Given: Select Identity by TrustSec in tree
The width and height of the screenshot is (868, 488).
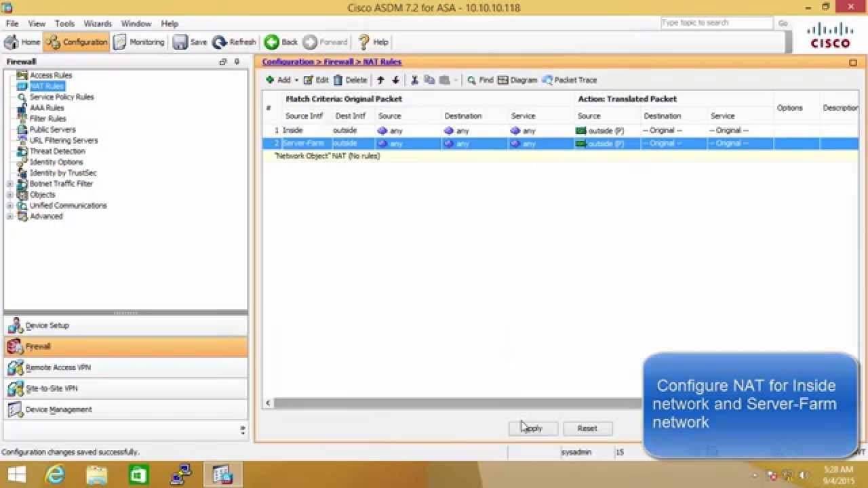Looking at the screenshot, I should click(63, 173).
